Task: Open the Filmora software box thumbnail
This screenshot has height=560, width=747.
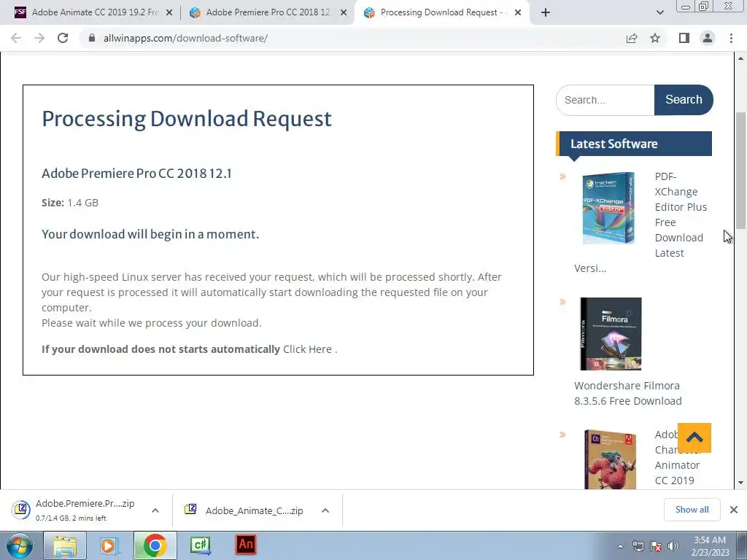Action: pyautogui.click(x=611, y=334)
